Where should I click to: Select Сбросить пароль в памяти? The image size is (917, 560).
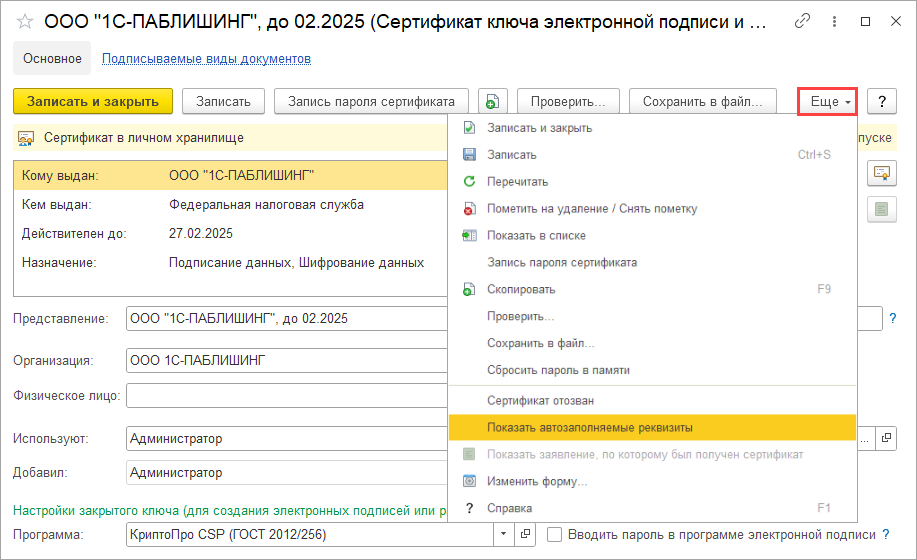tap(652, 370)
